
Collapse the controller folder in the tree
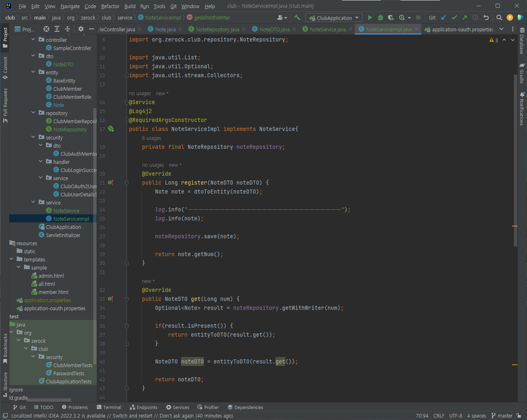33,39
